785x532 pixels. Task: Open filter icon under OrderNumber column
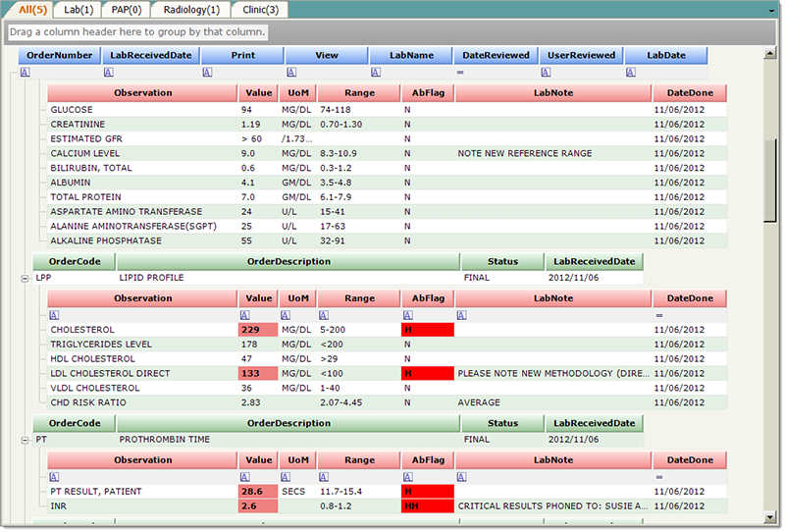coord(26,72)
